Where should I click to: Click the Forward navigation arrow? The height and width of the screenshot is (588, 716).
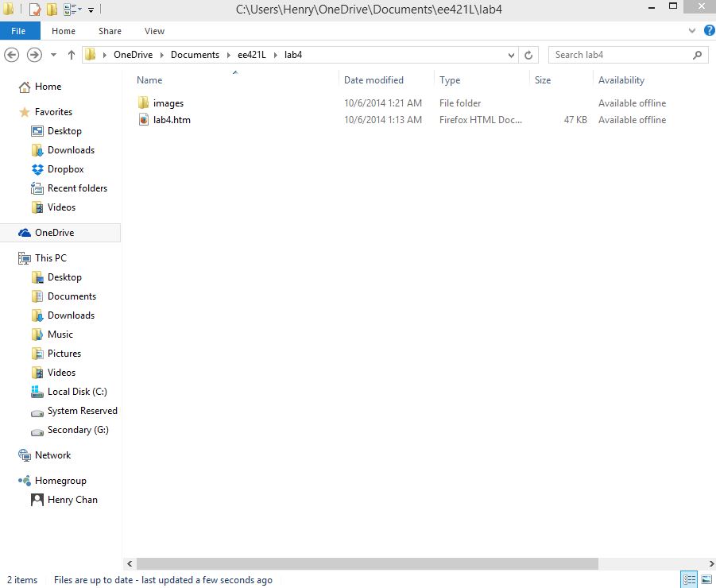click(33, 54)
